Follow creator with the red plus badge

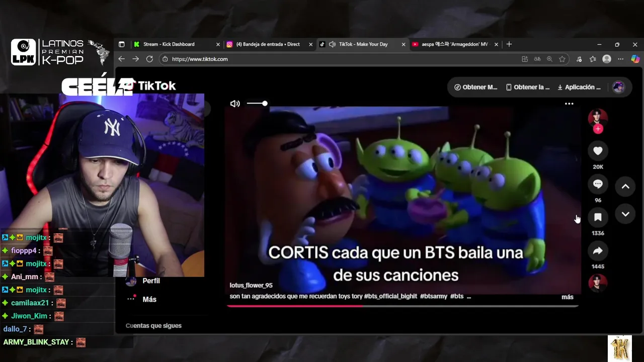pyautogui.click(x=598, y=129)
